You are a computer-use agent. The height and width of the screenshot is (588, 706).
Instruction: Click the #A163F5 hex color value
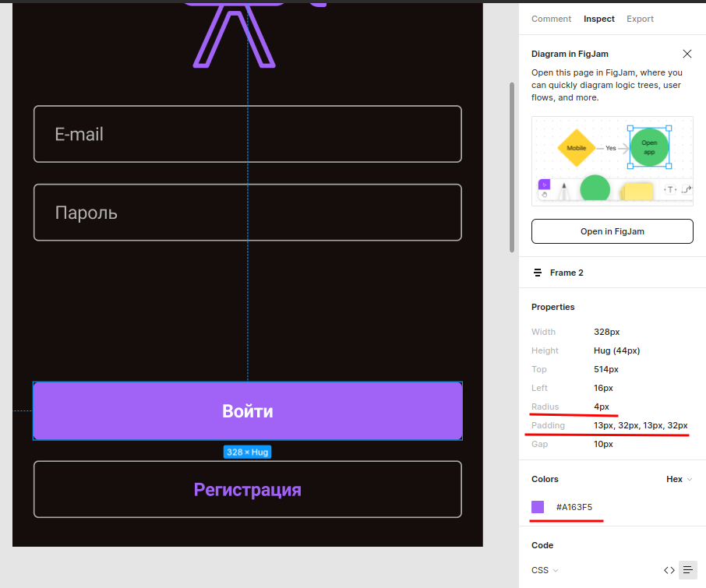(x=574, y=508)
